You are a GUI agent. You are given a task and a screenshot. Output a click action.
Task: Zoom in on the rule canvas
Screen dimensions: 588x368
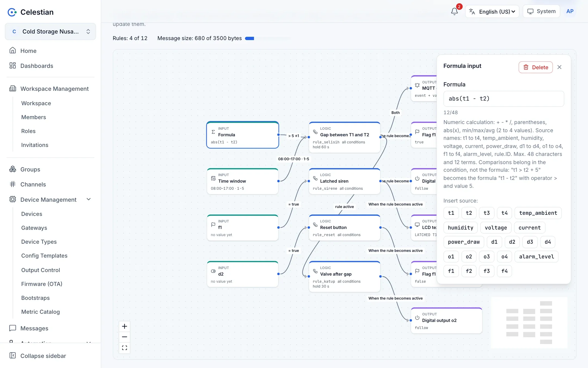(x=124, y=326)
